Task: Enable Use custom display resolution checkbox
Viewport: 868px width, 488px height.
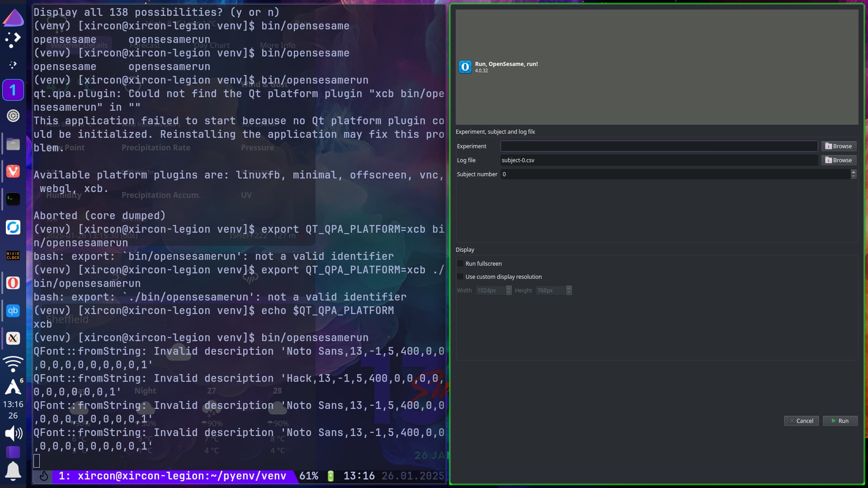Action: pyautogui.click(x=460, y=277)
